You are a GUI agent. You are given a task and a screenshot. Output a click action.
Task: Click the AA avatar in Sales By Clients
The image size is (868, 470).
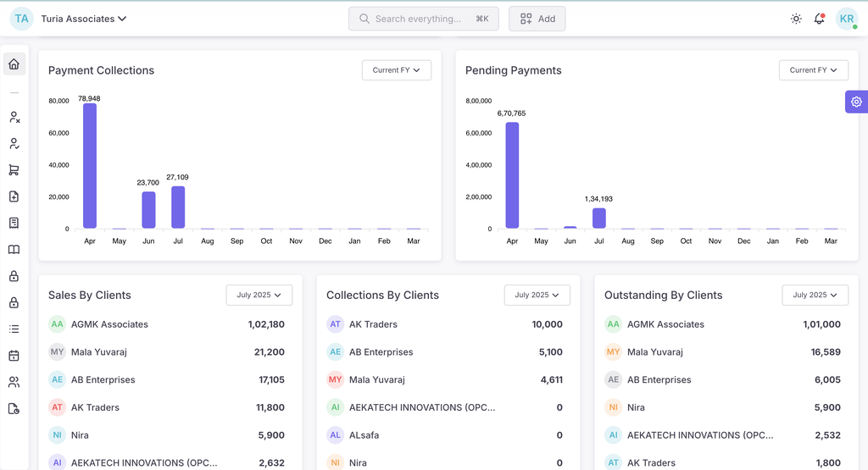click(x=57, y=324)
